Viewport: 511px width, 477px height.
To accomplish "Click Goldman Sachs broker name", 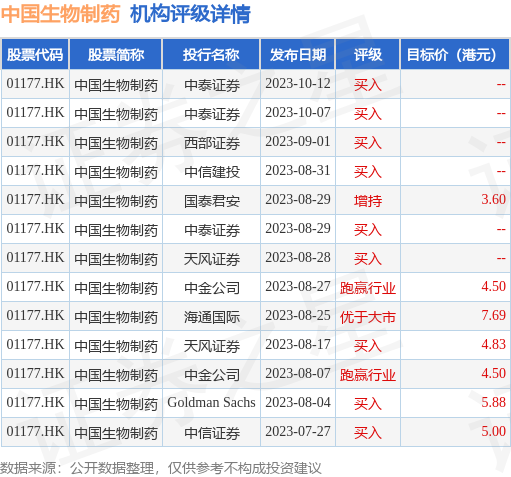I will pyautogui.click(x=211, y=403).
